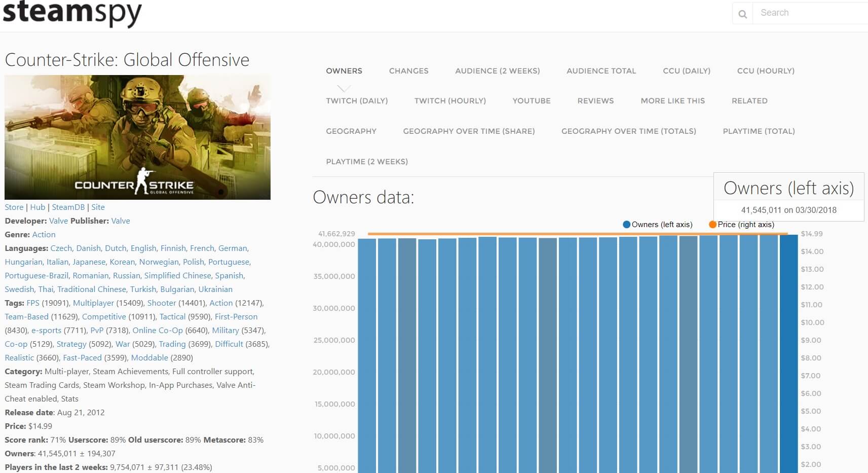
Task: Open the Twitch (Hourly) tab
Action: click(450, 101)
